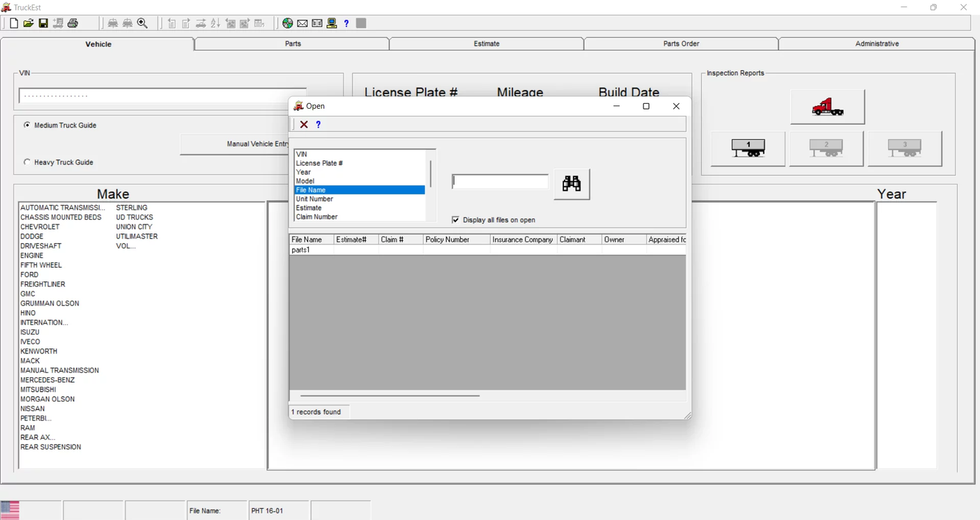Select the Save icon on the toolbar
Viewport: 980px width, 520px height.
pos(43,23)
